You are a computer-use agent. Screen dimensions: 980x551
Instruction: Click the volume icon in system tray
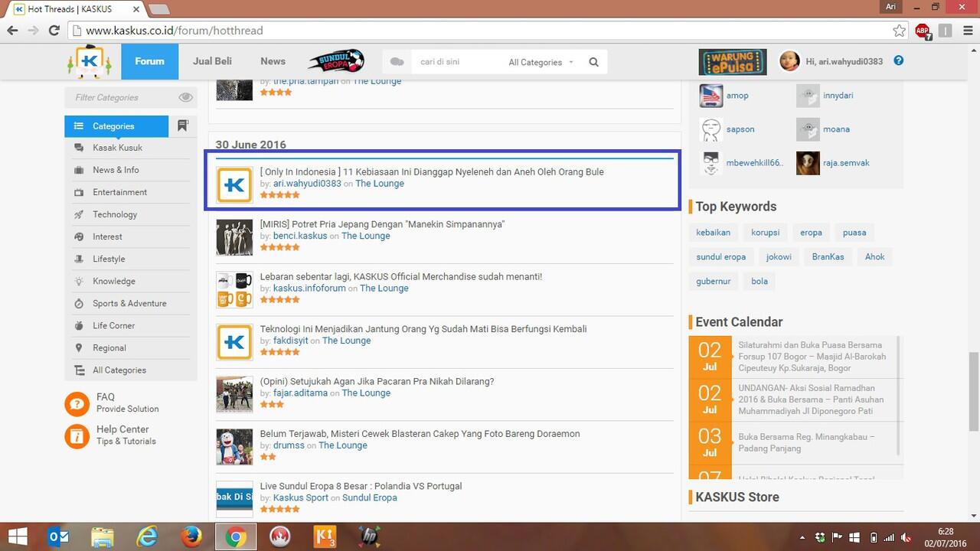(906, 537)
